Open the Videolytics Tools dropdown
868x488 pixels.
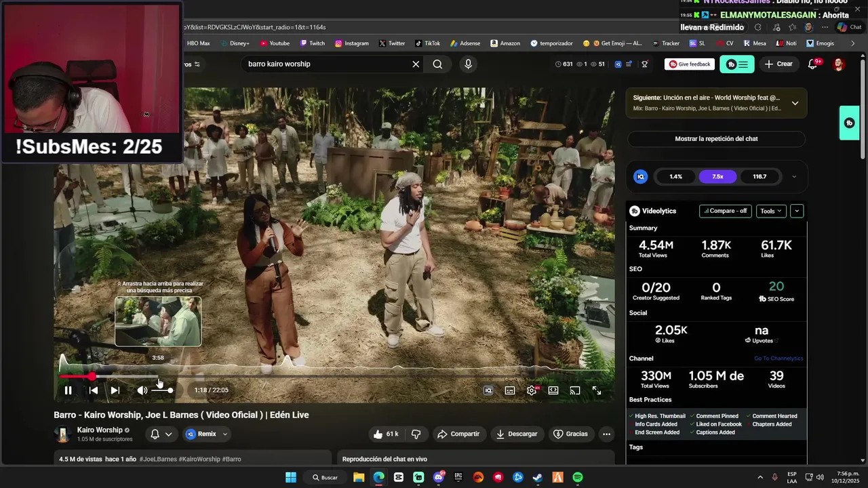(x=771, y=211)
